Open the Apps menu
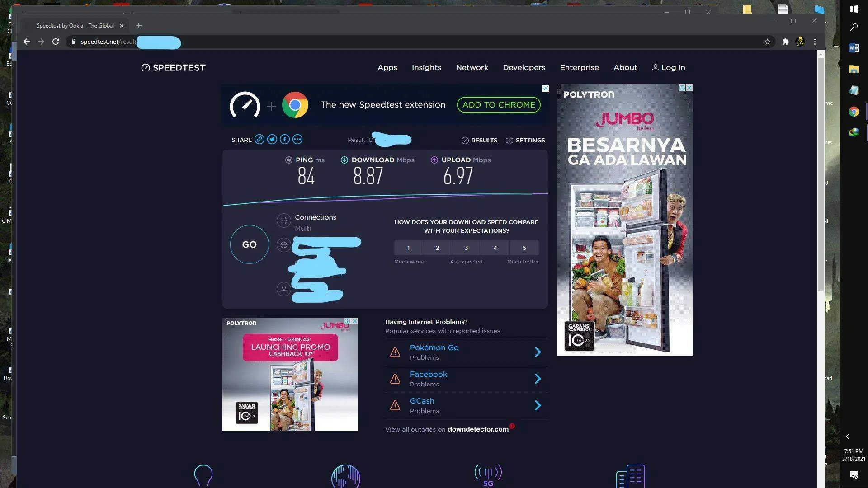 (x=387, y=67)
